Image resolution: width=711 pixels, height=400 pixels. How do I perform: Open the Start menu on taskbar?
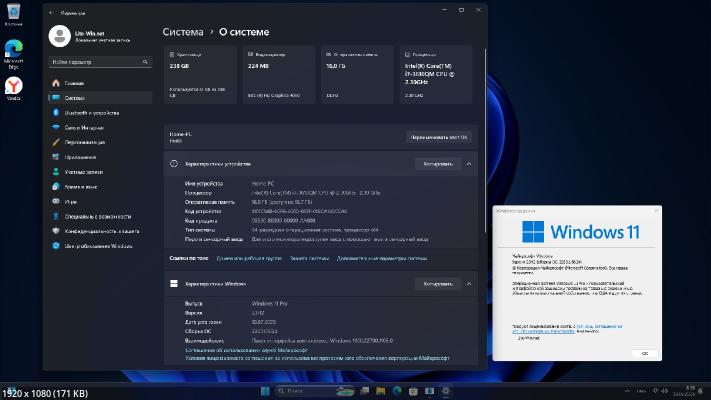point(265,391)
